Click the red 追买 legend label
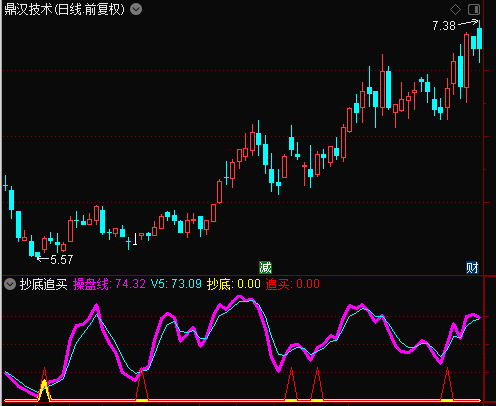 click(293, 284)
